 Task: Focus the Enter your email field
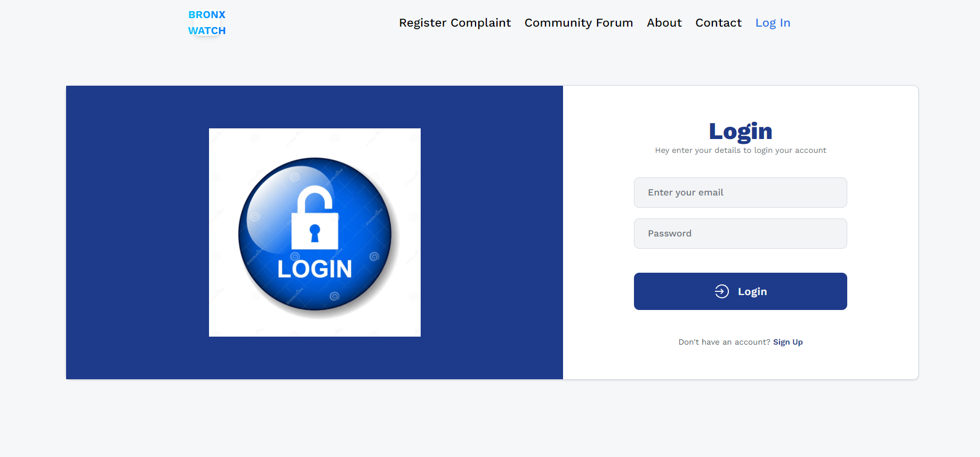(740, 192)
